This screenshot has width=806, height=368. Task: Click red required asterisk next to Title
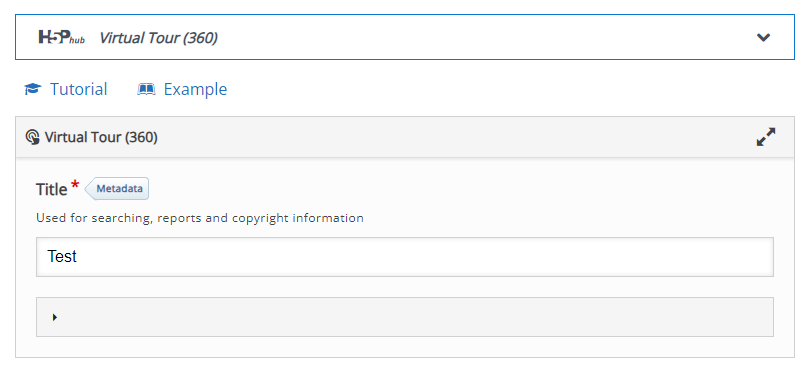coord(75,185)
